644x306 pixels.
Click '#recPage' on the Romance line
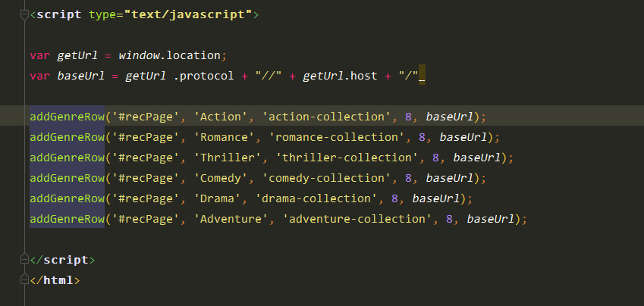click(x=146, y=137)
